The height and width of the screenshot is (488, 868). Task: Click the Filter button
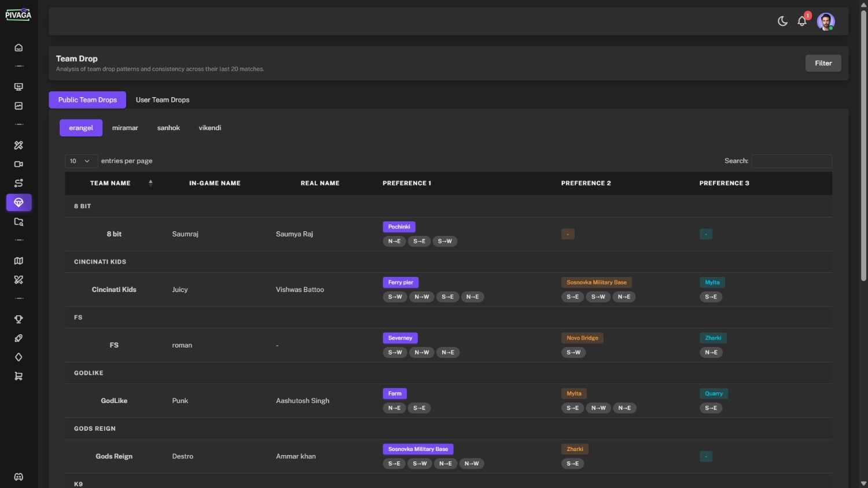(823, 64)
